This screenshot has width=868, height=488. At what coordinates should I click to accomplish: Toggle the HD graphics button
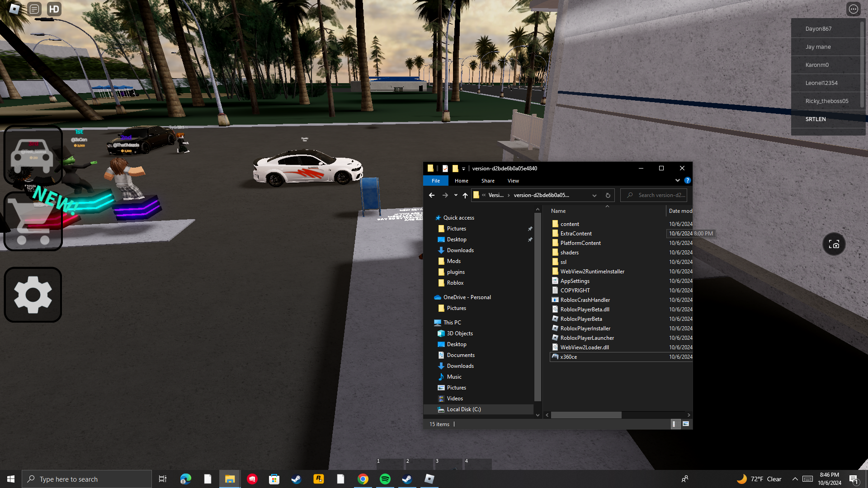pyautogui.click(x=54, y=9)
